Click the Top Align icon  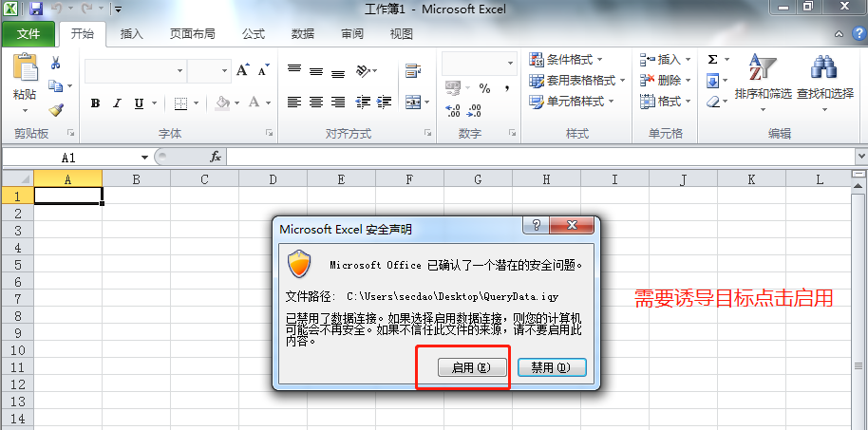(294, 70)
